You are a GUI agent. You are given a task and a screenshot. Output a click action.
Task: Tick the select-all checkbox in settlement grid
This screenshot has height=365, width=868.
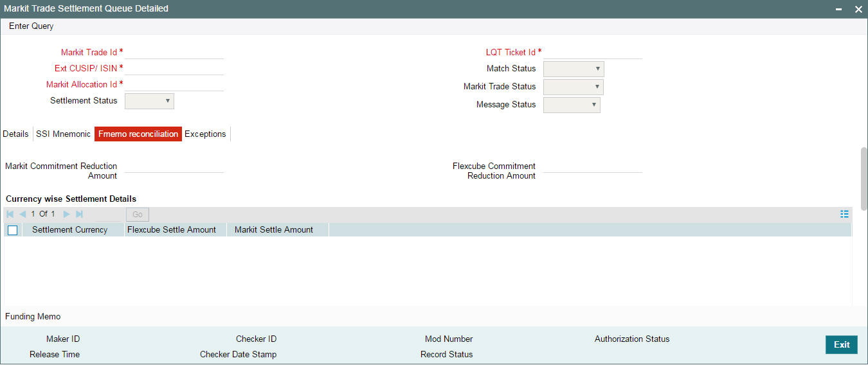(13, 230)
